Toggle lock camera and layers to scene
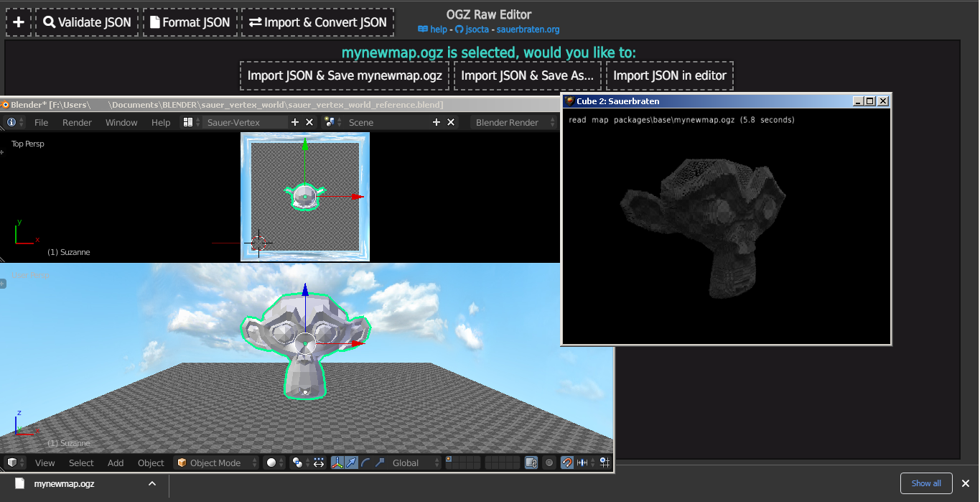This screenshot has height=502, width=980. [x=532, y=463]
